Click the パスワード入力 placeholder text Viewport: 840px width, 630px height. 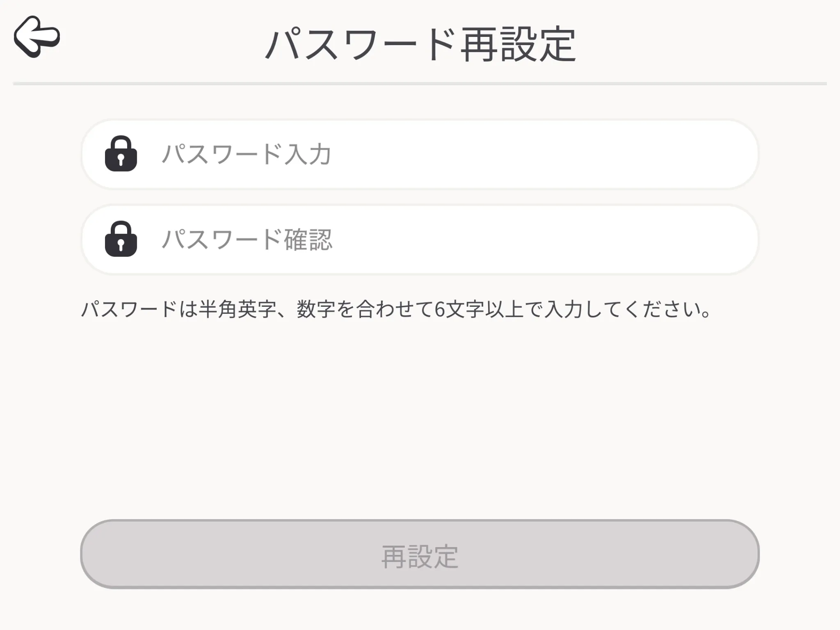247,154
